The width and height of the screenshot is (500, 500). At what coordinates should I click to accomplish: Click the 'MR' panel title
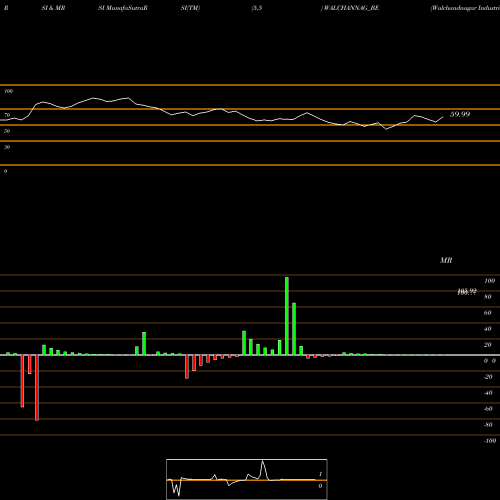point(446,260)
